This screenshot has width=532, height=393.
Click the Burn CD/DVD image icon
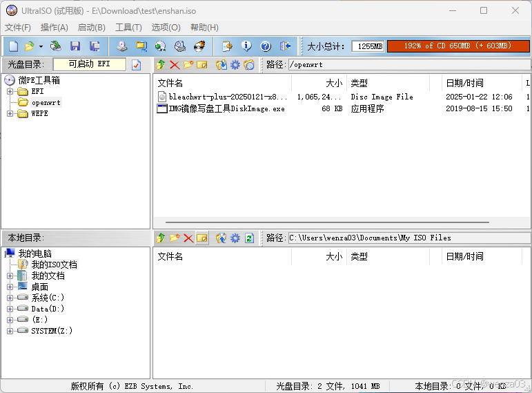coord(199,46)
